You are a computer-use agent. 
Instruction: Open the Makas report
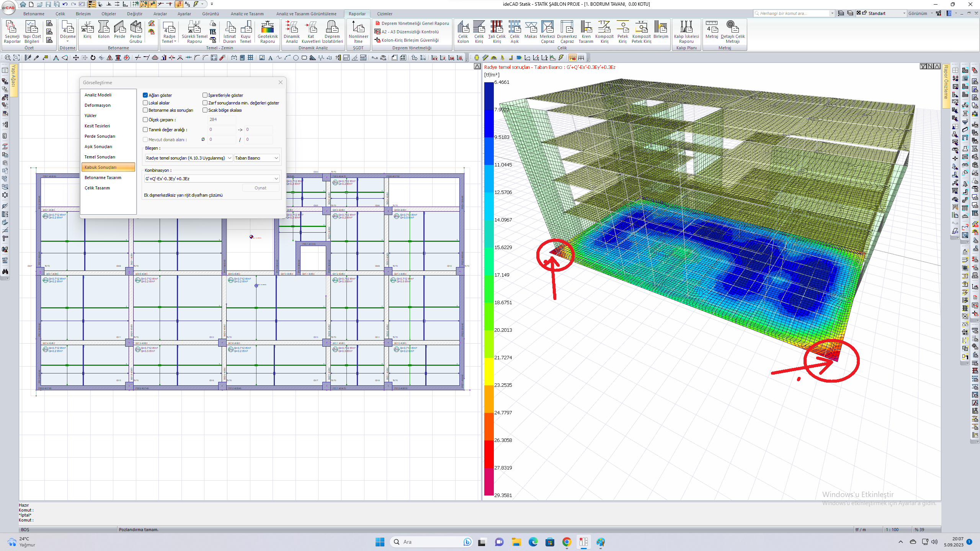[x=531, y=30]
